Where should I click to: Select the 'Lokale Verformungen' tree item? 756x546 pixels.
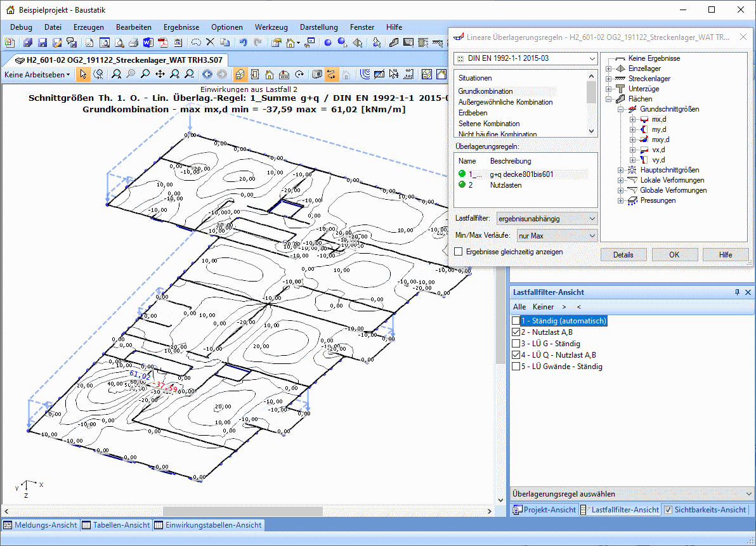672,180
